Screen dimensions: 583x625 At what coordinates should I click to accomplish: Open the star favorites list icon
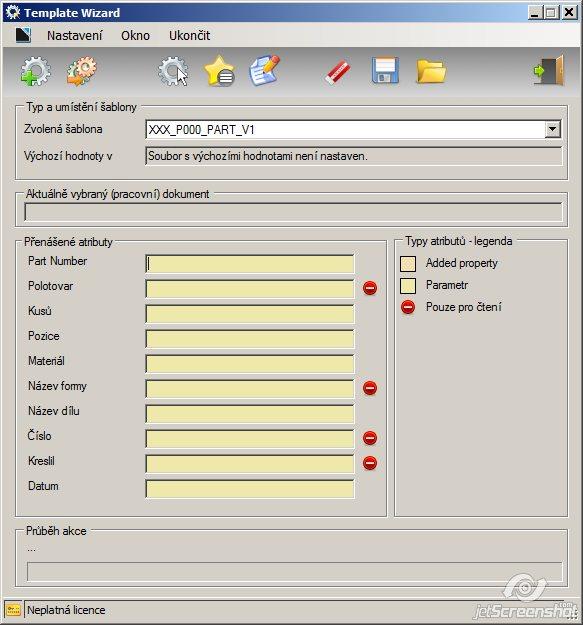click(x=219, y=71)
